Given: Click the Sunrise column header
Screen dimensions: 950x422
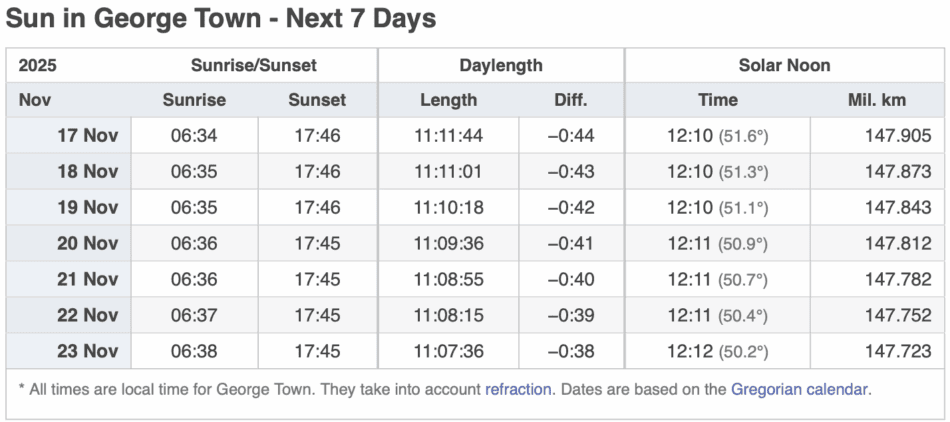Looking at the screenshot, I should pos(194,100).
